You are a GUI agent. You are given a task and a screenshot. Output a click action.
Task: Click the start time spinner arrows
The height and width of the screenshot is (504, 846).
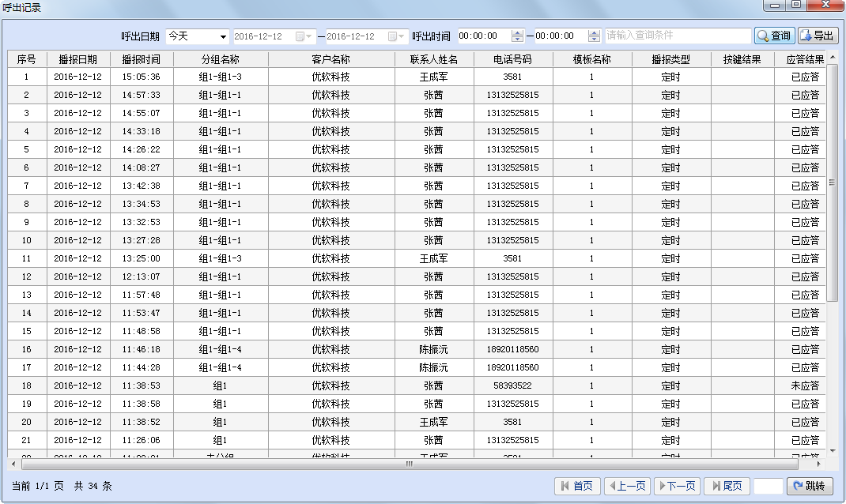pyautogui.click(x=518, y=36)
